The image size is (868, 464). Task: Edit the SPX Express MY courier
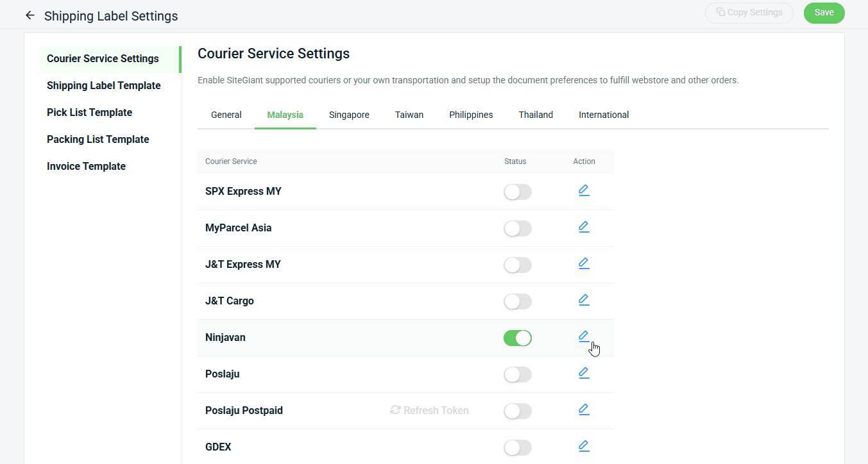(584, 190)
